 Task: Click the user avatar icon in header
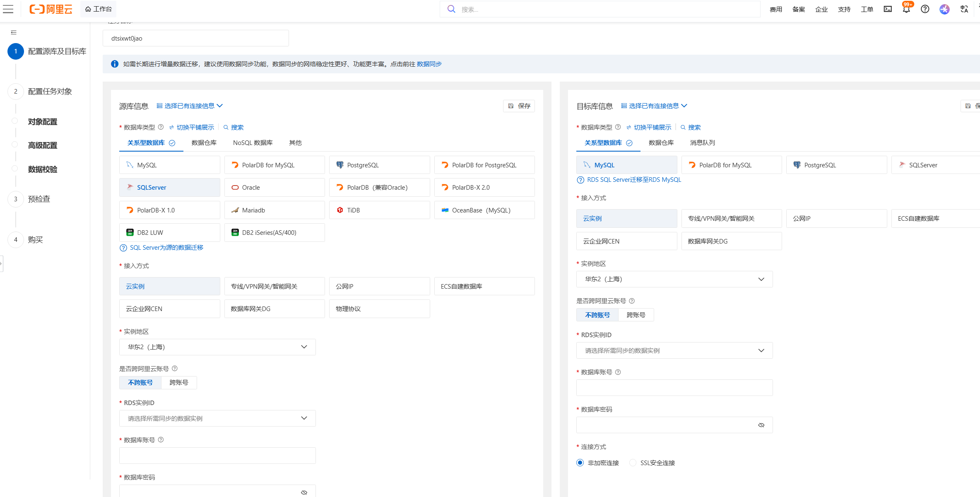[x=944, y=9]
